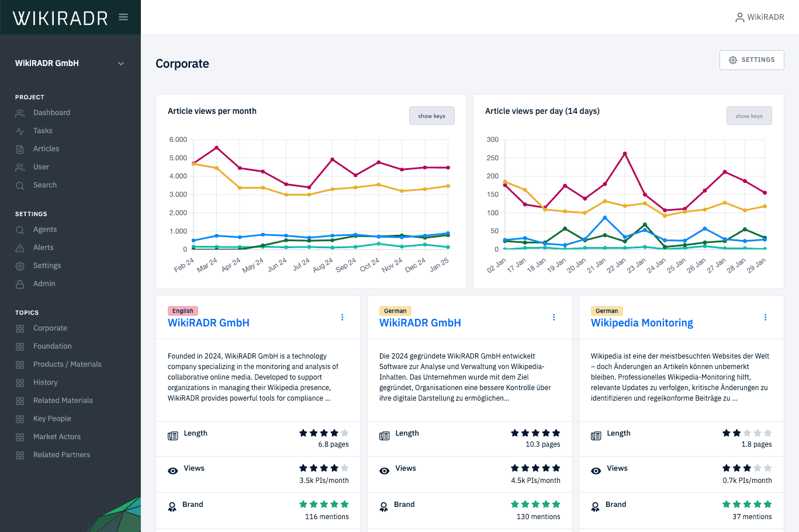This screenshot has width=799, height=532.
Task: Click the Corporate topic grid icon
Action: [x=20, y=328]
